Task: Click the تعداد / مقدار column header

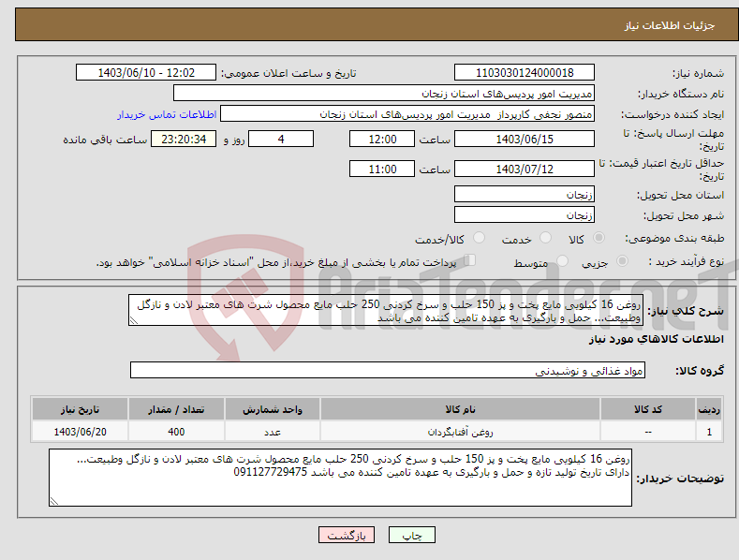Action: click(176, 409)
